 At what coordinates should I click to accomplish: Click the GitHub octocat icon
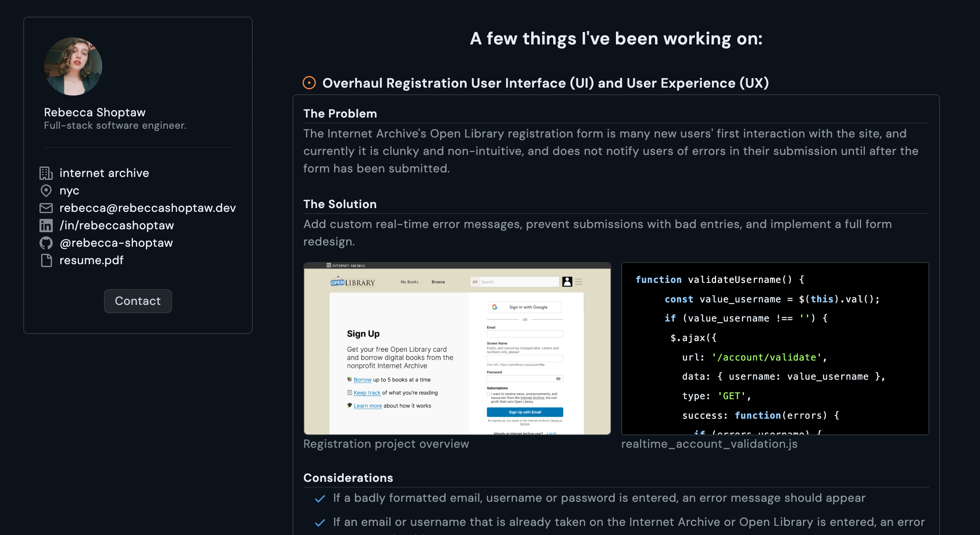[46, 243]
